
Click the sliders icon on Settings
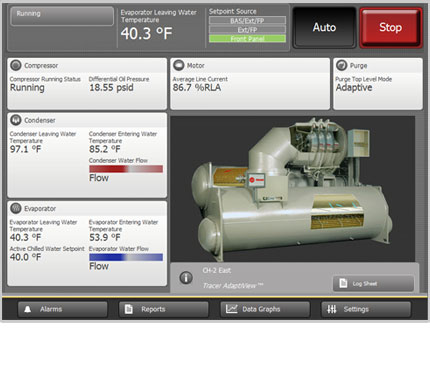pos(332,309)
